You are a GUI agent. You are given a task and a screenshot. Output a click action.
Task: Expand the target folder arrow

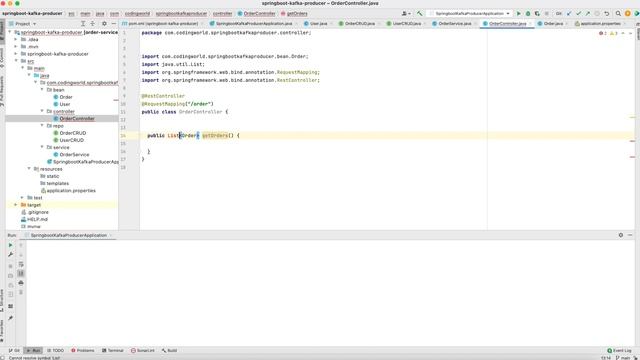click(x=16, y=205)
